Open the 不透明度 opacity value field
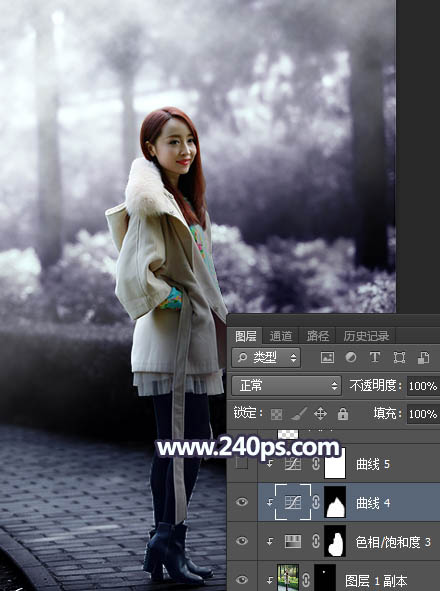Viewport: 440px width, 591px height. click(423, 386)
